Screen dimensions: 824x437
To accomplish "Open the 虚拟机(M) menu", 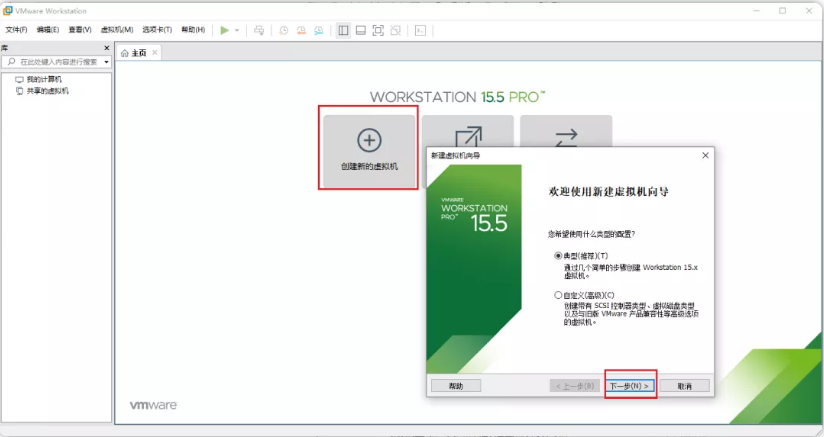I will 117,30.
